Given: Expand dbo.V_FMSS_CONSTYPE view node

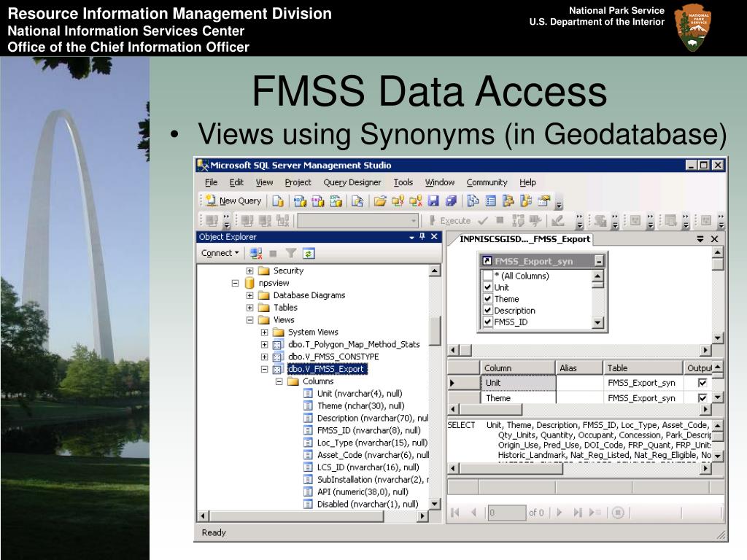Looking at the screenshot, I should pyautogui.click(x=264, y=357).
